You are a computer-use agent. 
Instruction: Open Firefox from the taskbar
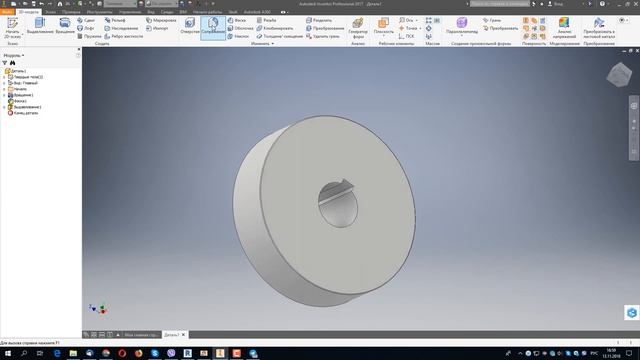(138, 353)
